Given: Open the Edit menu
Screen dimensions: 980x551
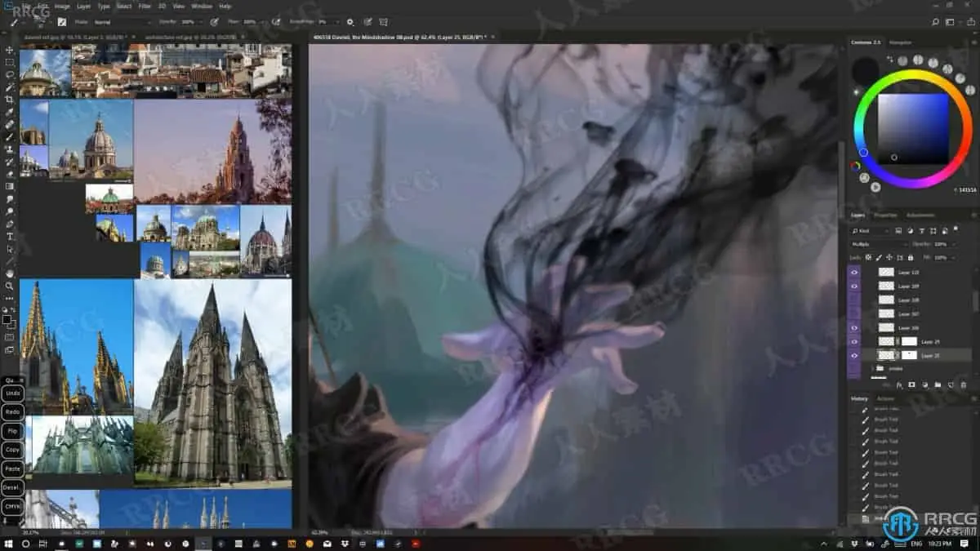Looking at the screenshot, I should [43, 6].
